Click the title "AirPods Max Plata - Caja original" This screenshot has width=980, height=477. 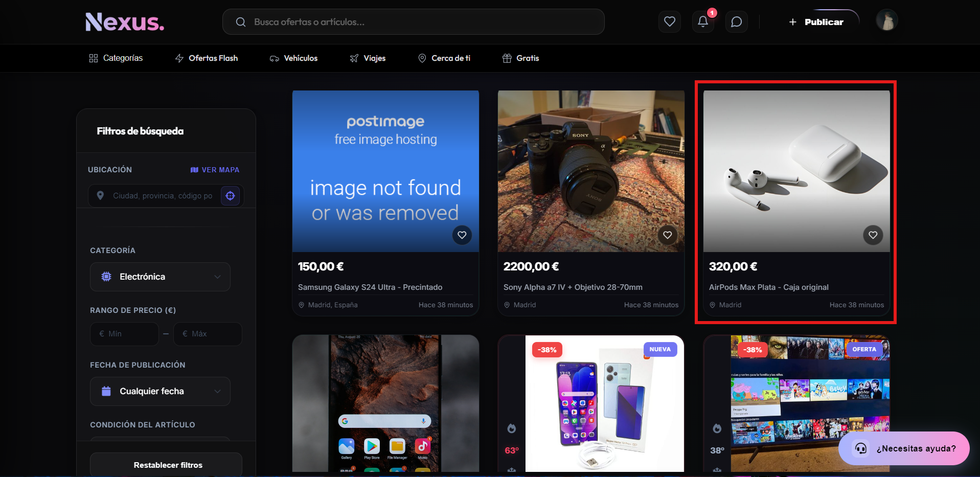769,287
